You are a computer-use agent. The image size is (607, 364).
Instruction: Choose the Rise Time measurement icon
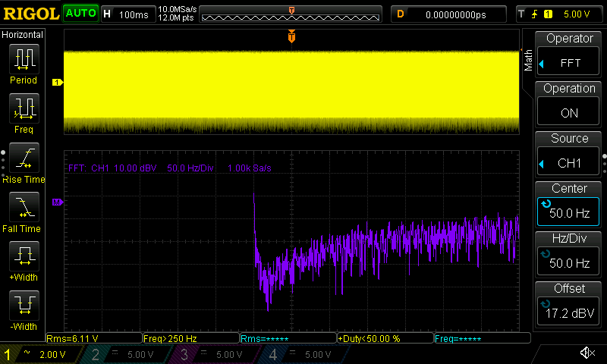coord(23,159)
